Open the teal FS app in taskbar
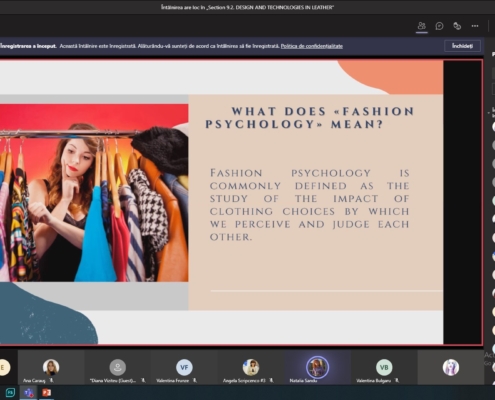 click(x=11, y=393)
